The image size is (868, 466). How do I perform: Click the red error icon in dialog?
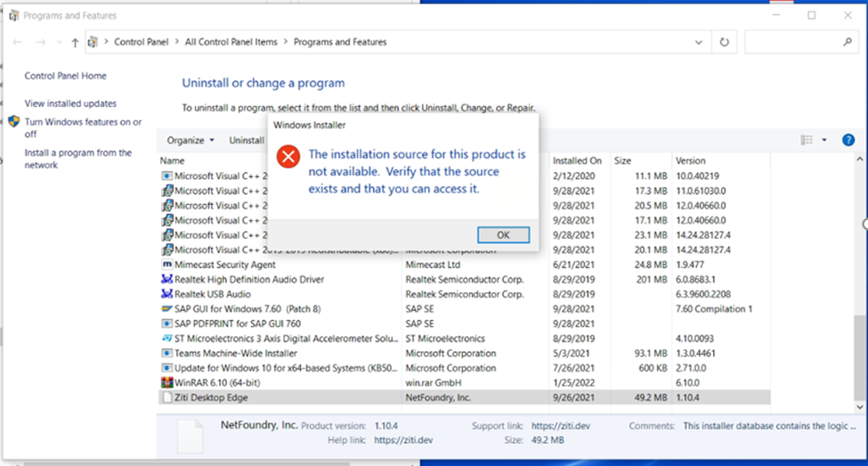[x=288, y=156]
